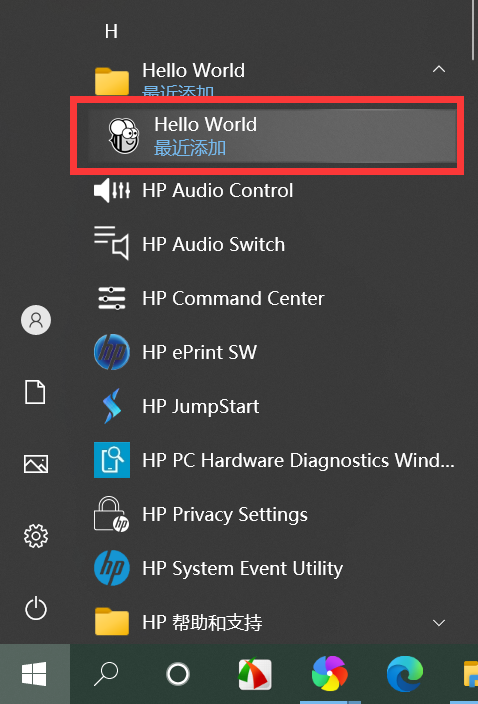This screenshot has height=704, width=478.
Task: Expand the HP 帮助和支持 folder chevron
Action: click(439, 622)
